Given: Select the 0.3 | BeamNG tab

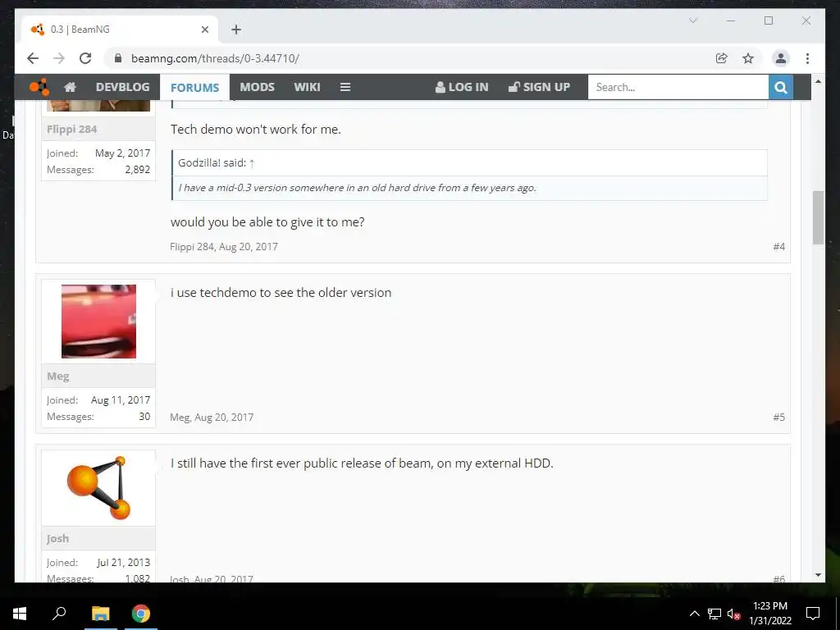Looking at the screenshot, I should point(120,30).
